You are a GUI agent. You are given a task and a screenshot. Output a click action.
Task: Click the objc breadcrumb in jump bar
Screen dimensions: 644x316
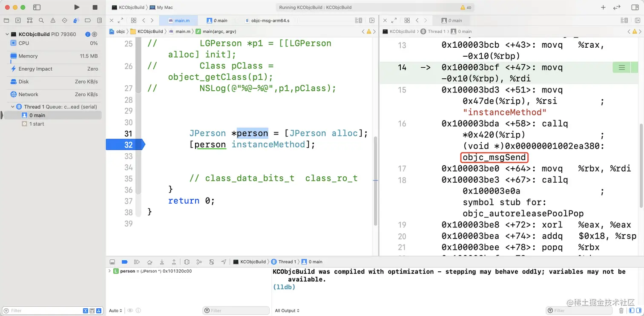click(118, 32)
